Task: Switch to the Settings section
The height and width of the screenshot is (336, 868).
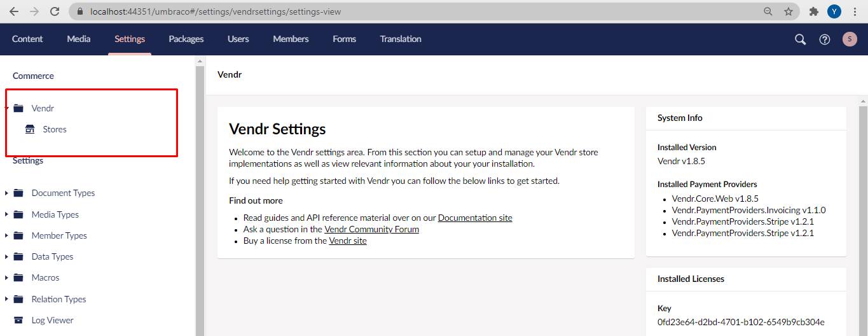Action: point(130,39)
